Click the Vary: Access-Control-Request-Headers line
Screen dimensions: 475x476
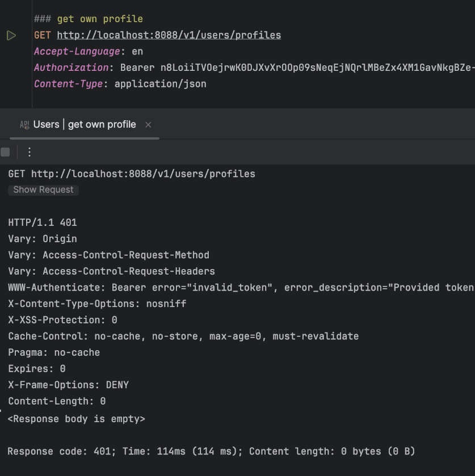click(111, 271)
